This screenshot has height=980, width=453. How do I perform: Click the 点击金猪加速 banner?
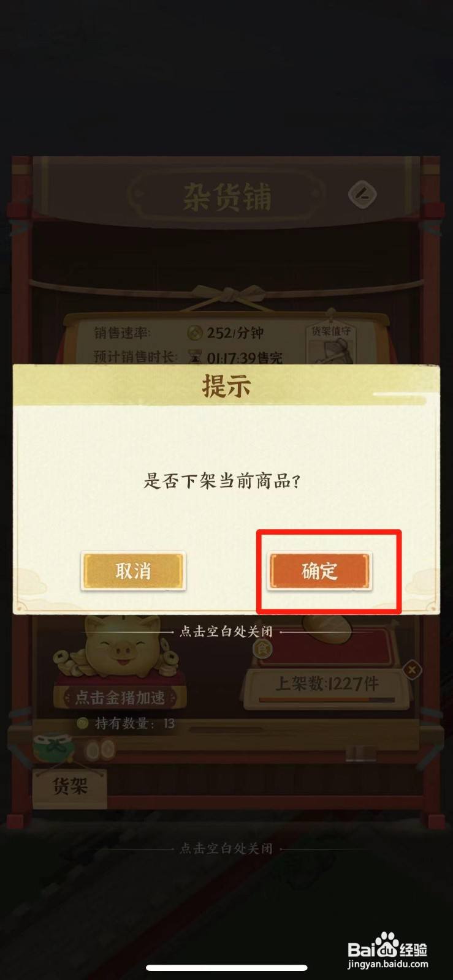pos(120,698)
